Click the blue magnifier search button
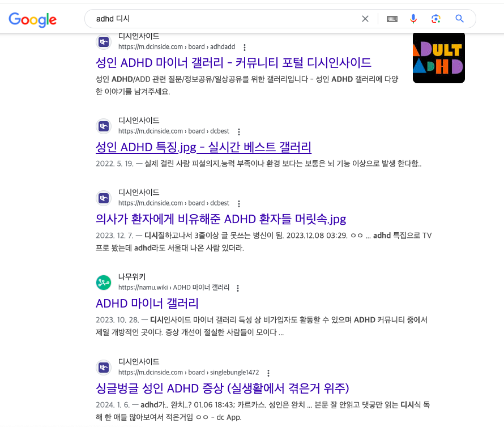Viewport: 504px width, 427px height. tap(460, 19)
